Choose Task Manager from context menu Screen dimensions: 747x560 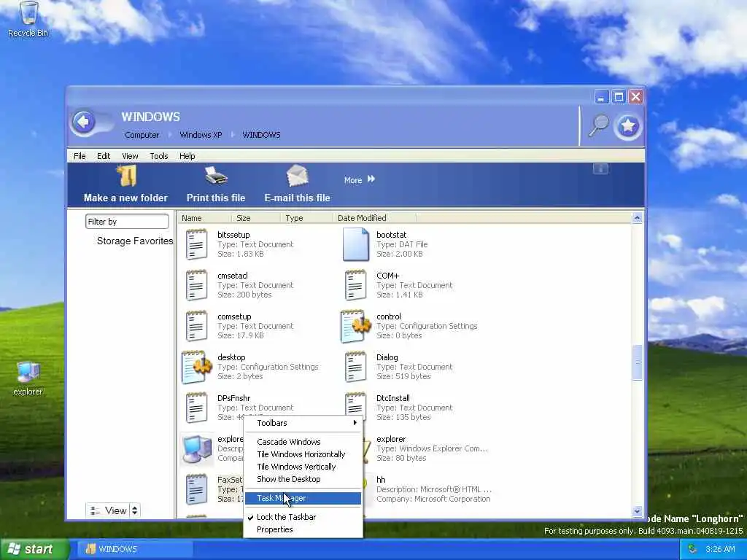coord(303,498)
